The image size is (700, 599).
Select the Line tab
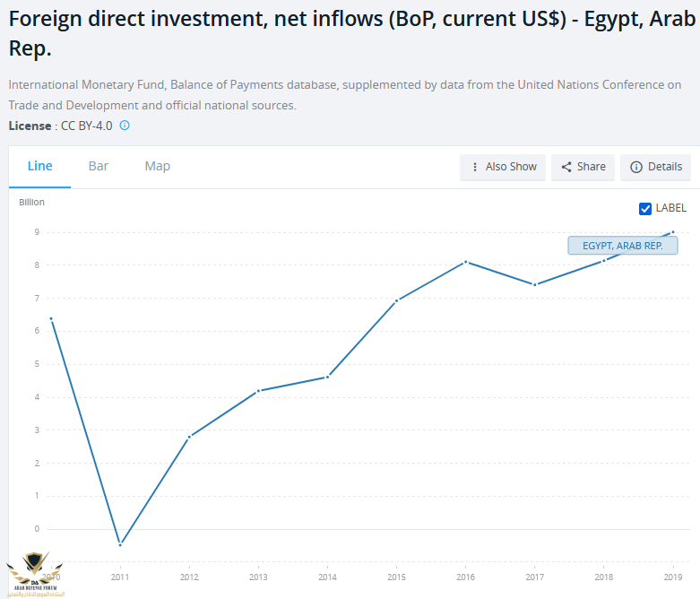click(x=40, y=166)
